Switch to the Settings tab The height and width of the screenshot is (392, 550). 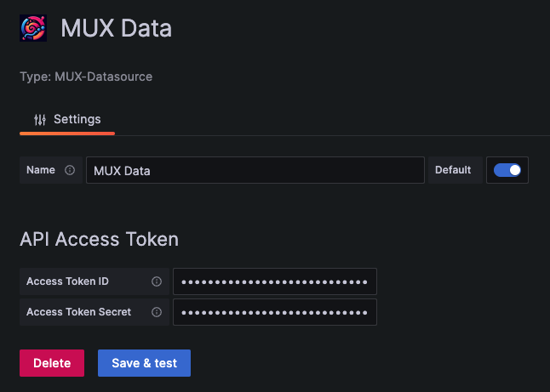tap(67, 119)
